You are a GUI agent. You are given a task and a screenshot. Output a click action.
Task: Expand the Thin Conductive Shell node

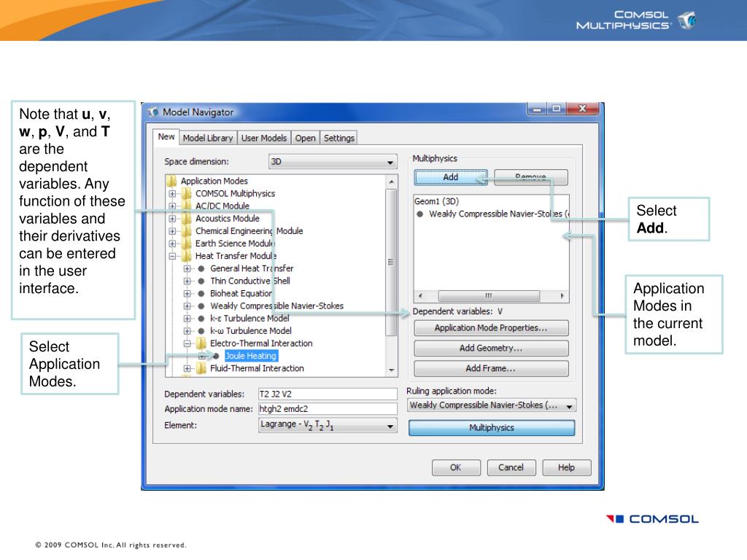(187, 281)
